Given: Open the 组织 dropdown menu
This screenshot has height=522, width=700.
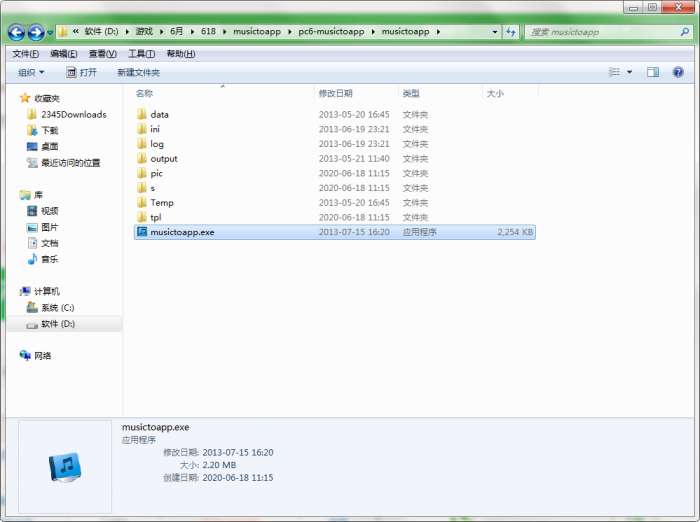Looking at the screenshot, I should pyautogui.click(x=31, y=72).
